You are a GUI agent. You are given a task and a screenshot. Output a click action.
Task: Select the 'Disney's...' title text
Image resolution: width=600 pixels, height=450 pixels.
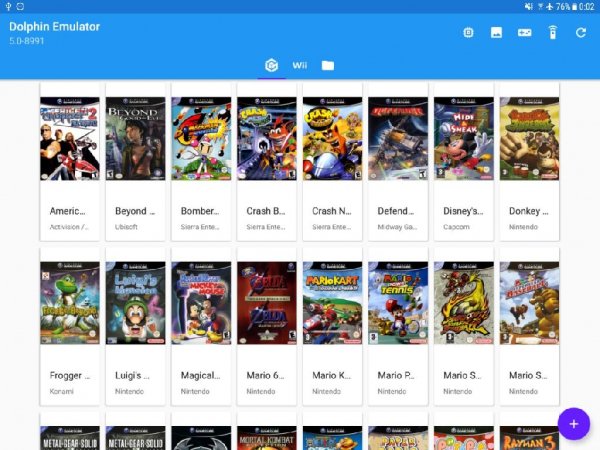(463, 211)
